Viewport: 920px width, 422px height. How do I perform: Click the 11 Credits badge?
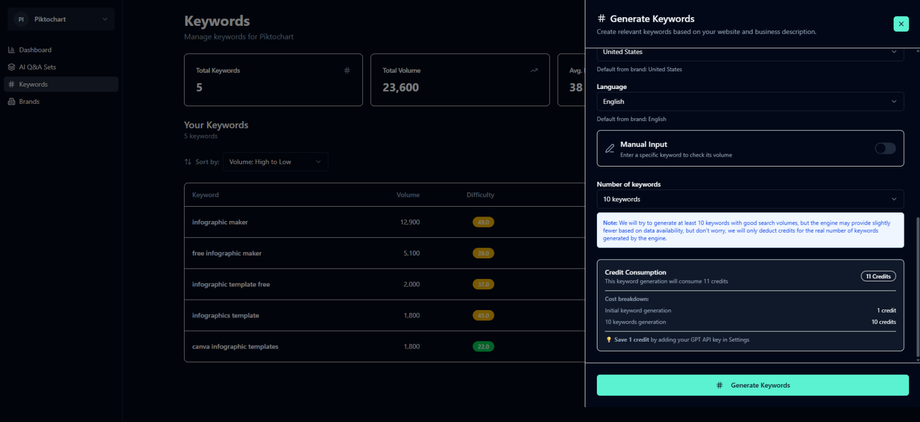878,276
